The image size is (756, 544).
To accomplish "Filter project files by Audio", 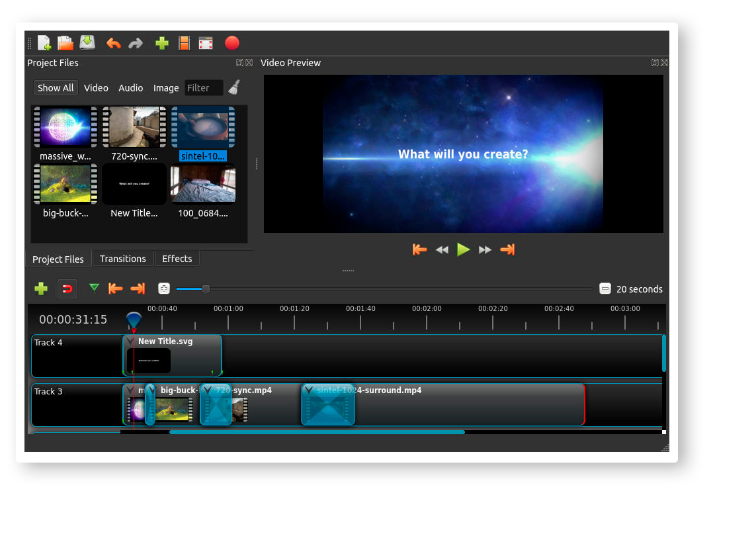I will pos(131,88).
